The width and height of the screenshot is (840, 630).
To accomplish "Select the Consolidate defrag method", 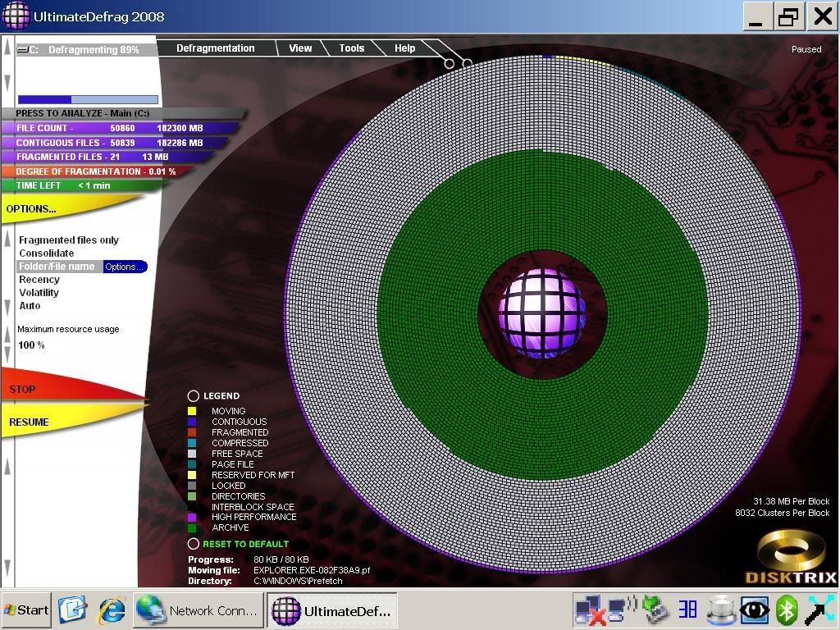I will [47, 253].
